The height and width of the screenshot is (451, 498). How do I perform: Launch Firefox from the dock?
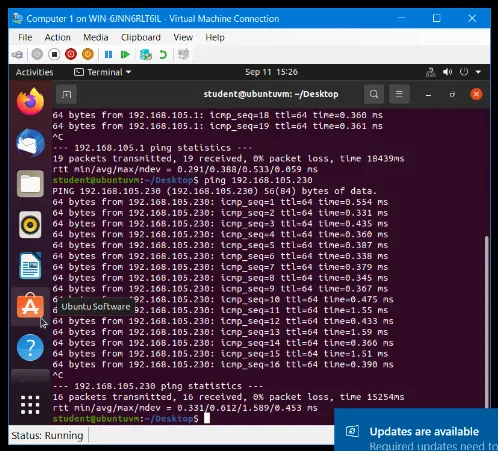pos(30,101)
